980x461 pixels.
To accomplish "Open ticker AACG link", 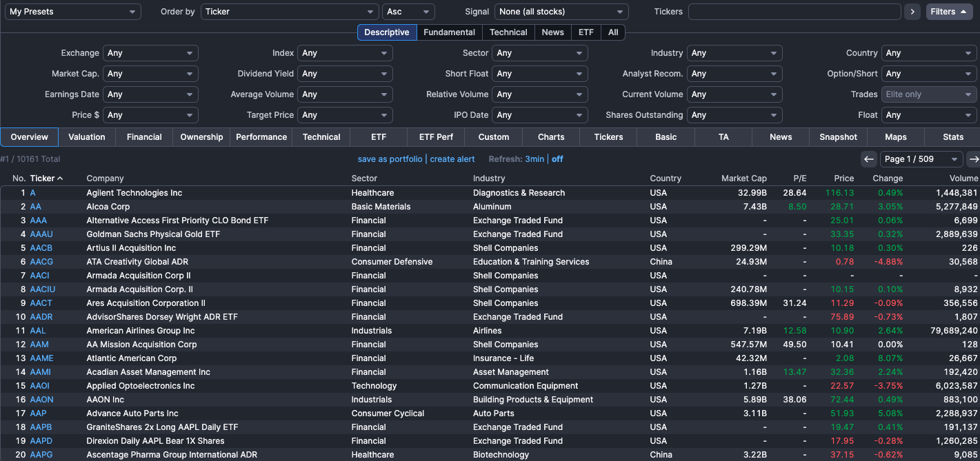I will click(x=41, y=262).
